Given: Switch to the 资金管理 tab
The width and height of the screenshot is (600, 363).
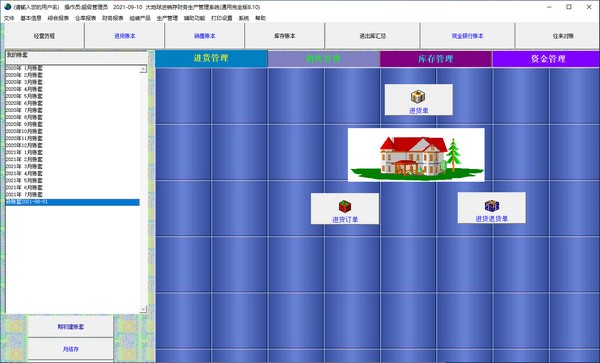Looking at the screenshot, I should pyautogui.click(x=546, y=59).
